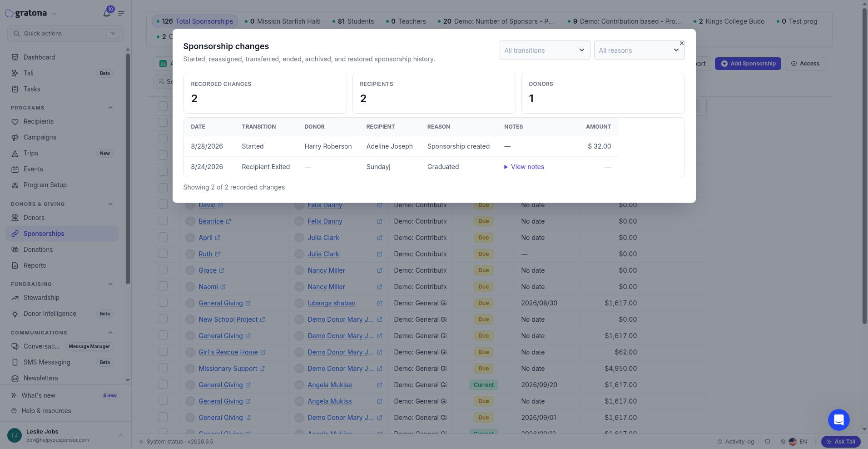Open the All transitions dropdown
Image resolution: width=868 pixels, height=449 pixels.
tap(545, 50)
